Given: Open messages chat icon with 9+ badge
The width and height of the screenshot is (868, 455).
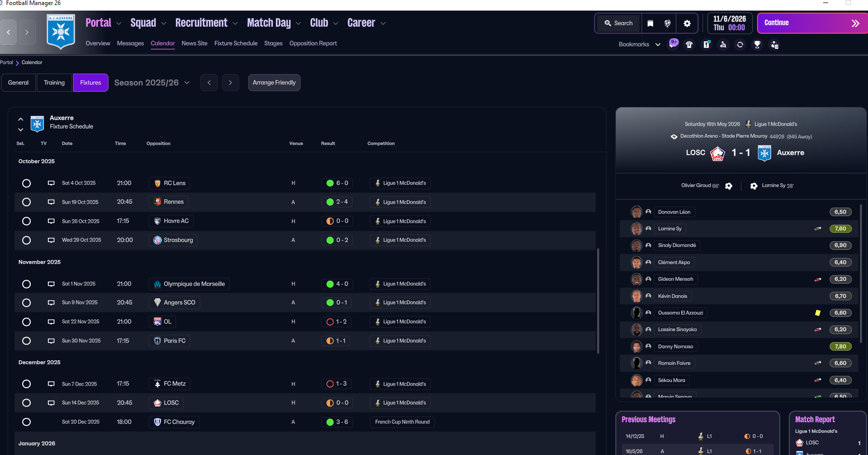Looking at the screenshot, I should 673,43.
